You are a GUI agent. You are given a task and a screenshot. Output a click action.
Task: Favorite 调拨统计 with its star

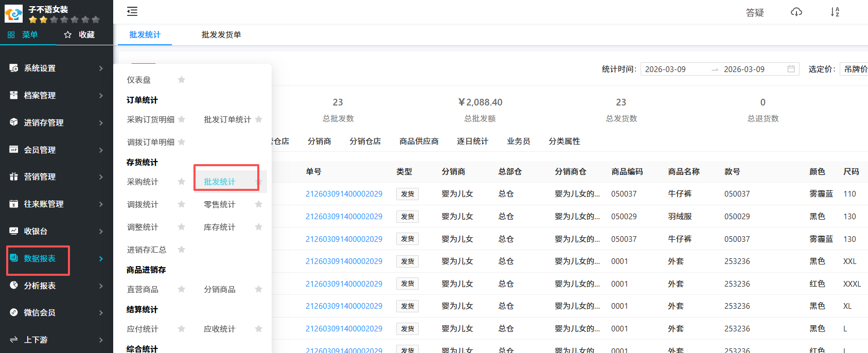point(181,204)
